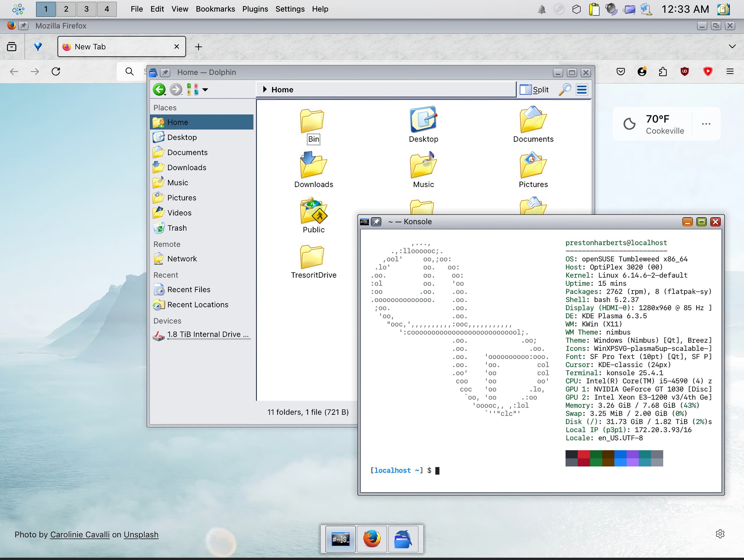This screenshot has width=744, height=560.
Task: Launch Dolphin from the bottom dock
Action: [403, 539]
